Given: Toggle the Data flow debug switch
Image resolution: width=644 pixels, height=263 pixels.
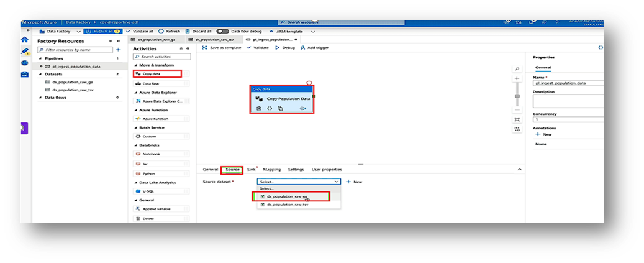Looking at the screenshot, I should click(222, 31).
